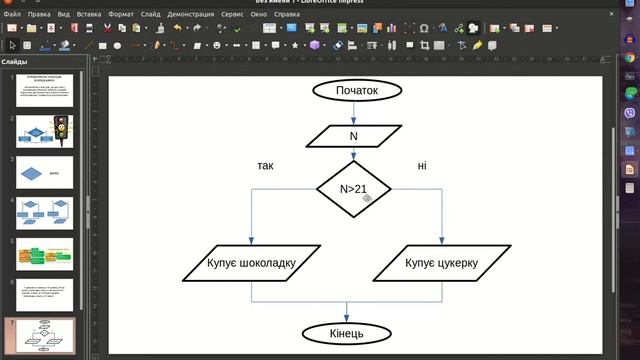Click the Insert chart icon

point(391,28)
